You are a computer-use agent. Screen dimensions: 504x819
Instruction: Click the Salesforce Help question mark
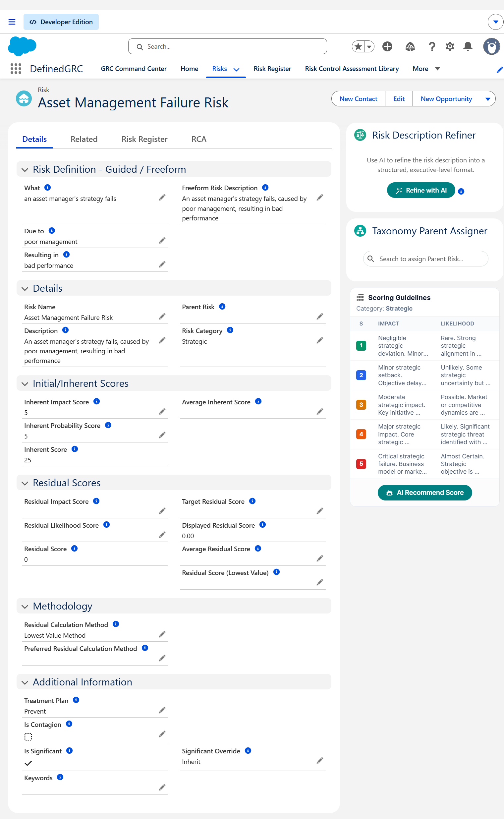432,46
